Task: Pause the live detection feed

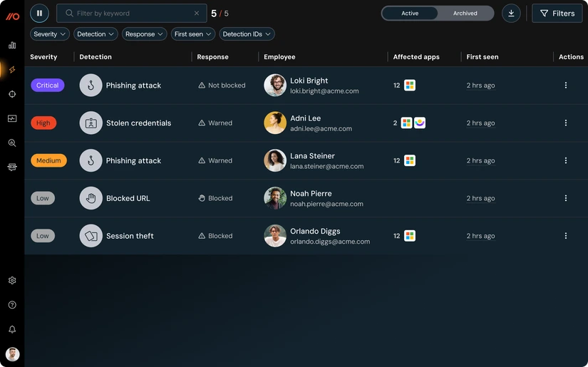Action: point(39,13)
